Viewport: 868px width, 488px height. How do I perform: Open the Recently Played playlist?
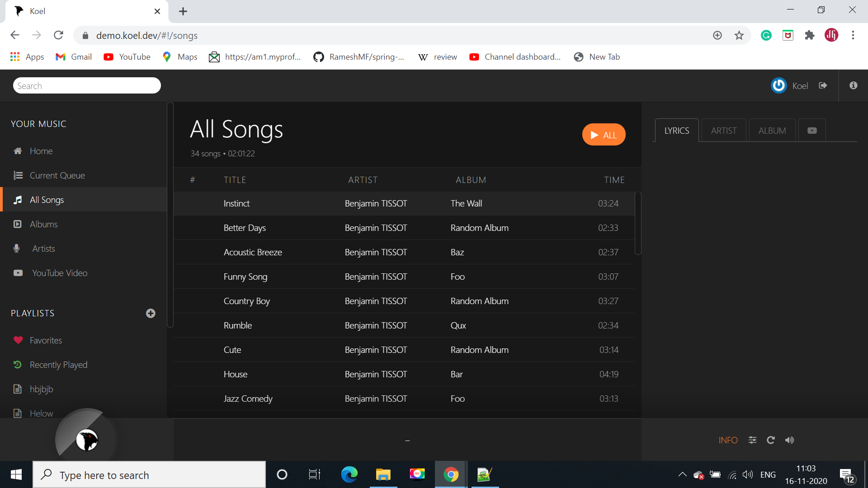58,365
